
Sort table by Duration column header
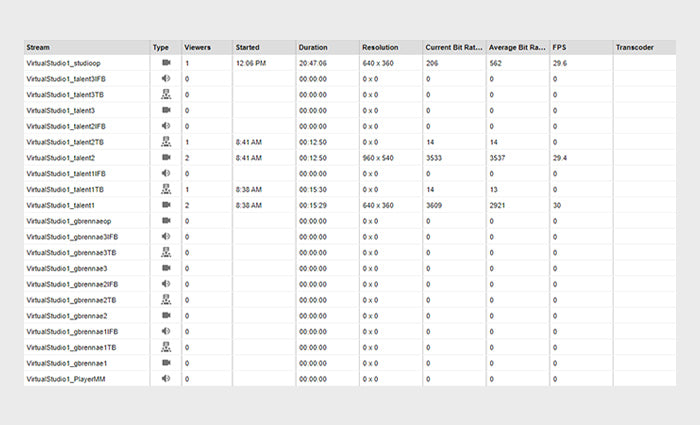coord(312,47)
